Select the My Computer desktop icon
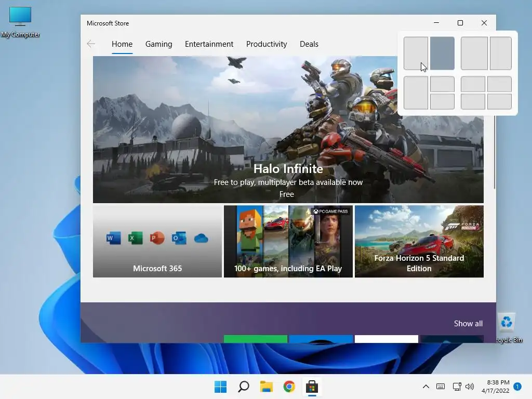The height and width of the screenshot is (399, 532). 20,22
